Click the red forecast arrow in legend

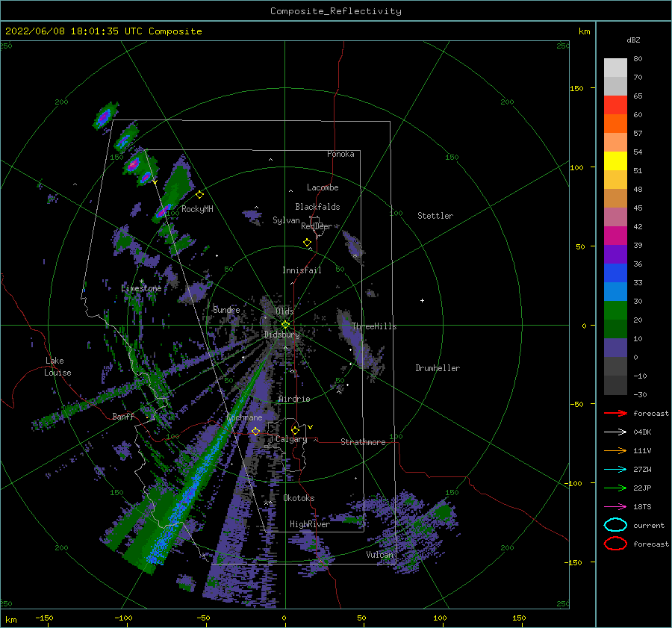click(615, 413)
